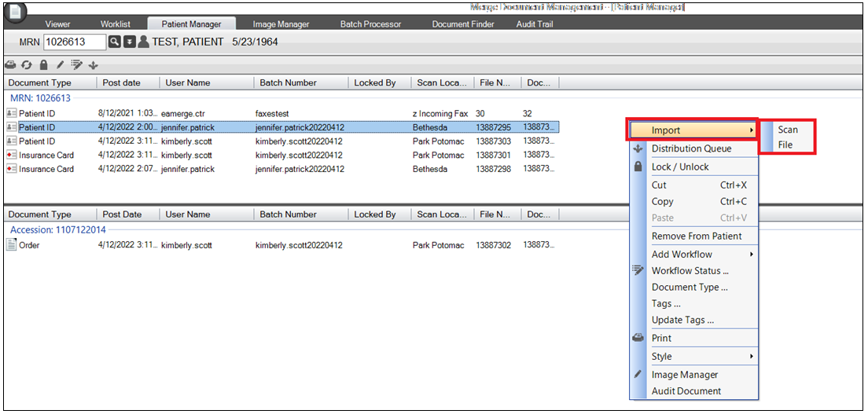Click the MRN: 1026613 group header
Viewport: 868px width, 414px height.
40,98
